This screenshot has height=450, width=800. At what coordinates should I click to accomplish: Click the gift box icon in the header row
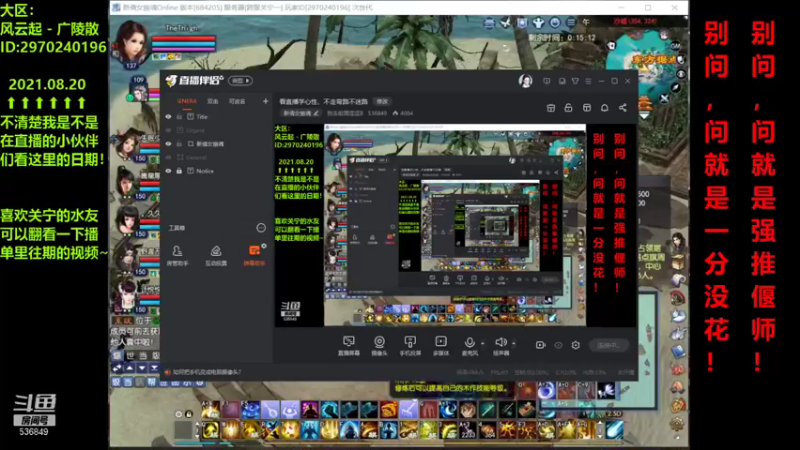tap(551, 108)
